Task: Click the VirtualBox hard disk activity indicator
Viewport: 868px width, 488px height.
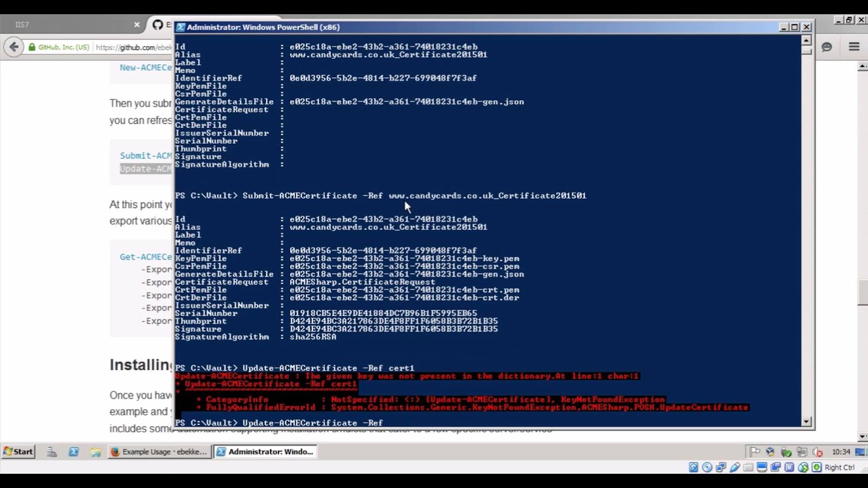Action: (x=694, y=467)
